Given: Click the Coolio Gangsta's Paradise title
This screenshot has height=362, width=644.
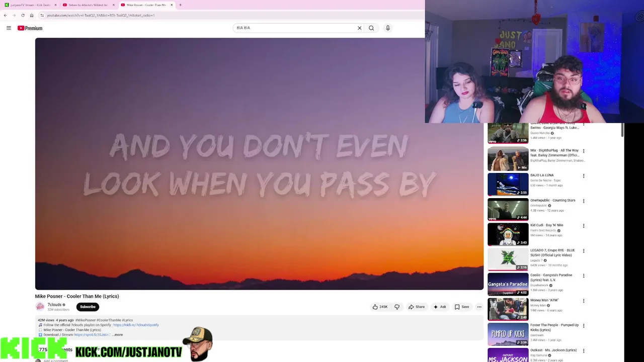Looking at the screenshot, I should [551, 278].
